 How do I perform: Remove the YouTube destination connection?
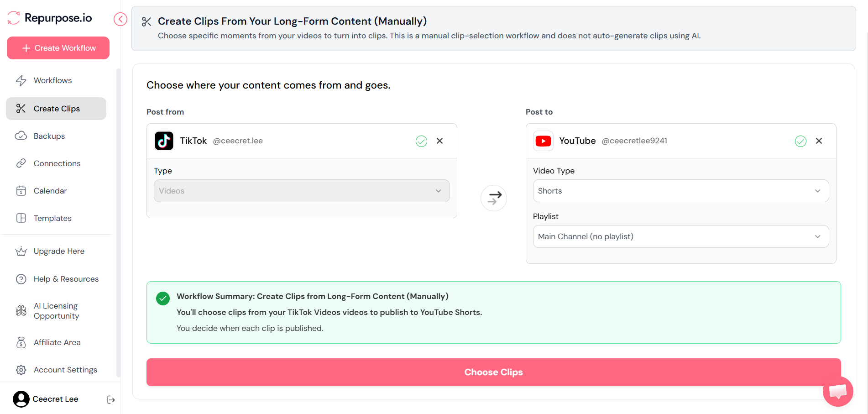tap(819, 141)
